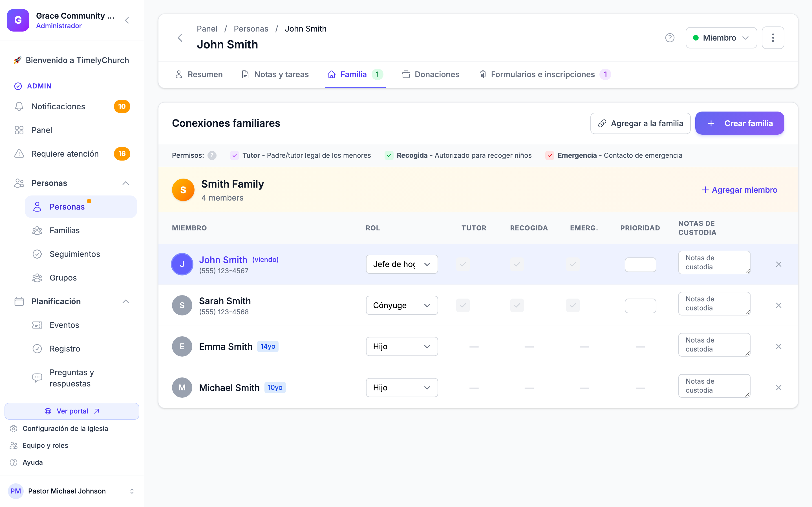Click the Permisos help tooltip icon
This screenshot has height=507, width=812.
tap(212, 155)
